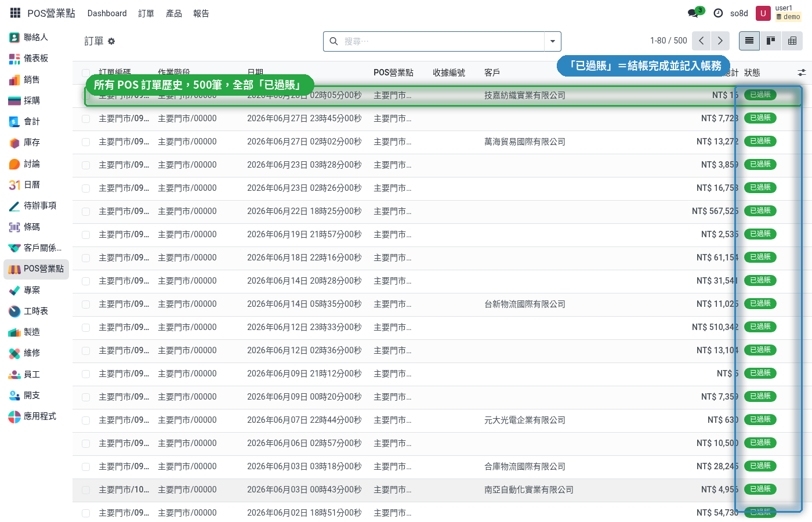Viewport: 812px width, 522px height.
Task: Open 聯絡人 app in sidebar
Action: click(36, 37)
